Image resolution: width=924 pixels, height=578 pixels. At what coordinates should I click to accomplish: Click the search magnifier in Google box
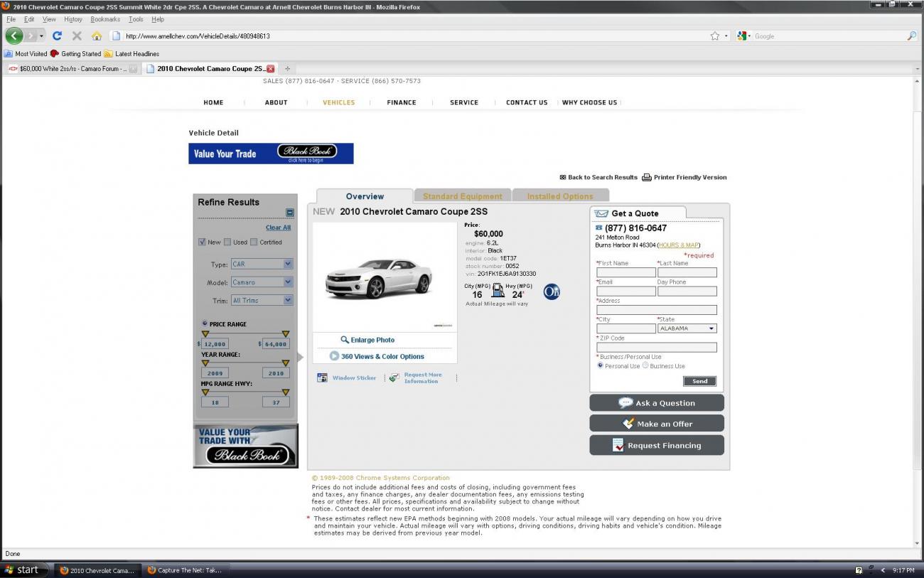pyautogui.click(x=912, y=36)
